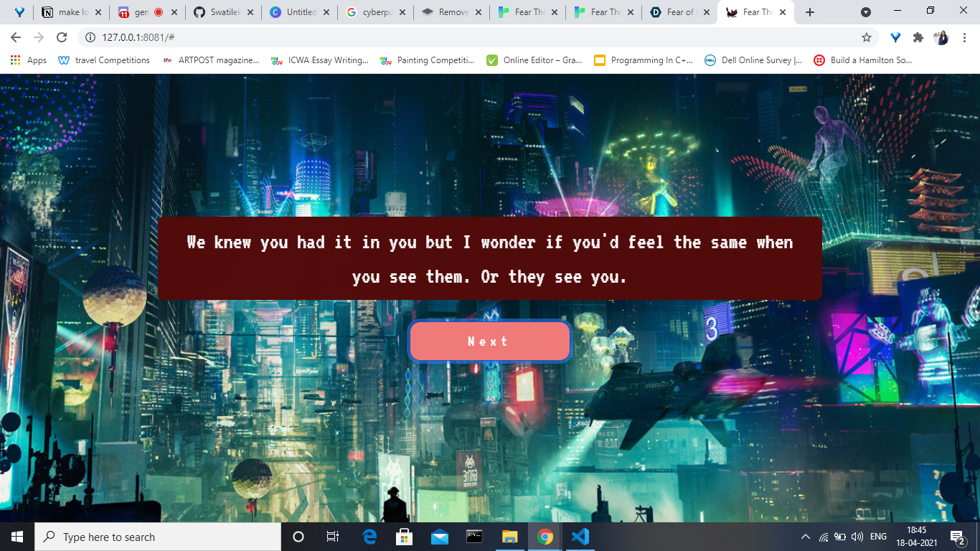Close the 'make lo' tab

pos(98,12)
